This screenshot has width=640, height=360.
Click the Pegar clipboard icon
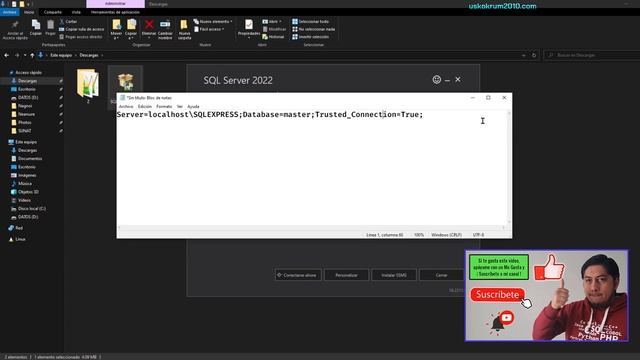click(50, 25)
